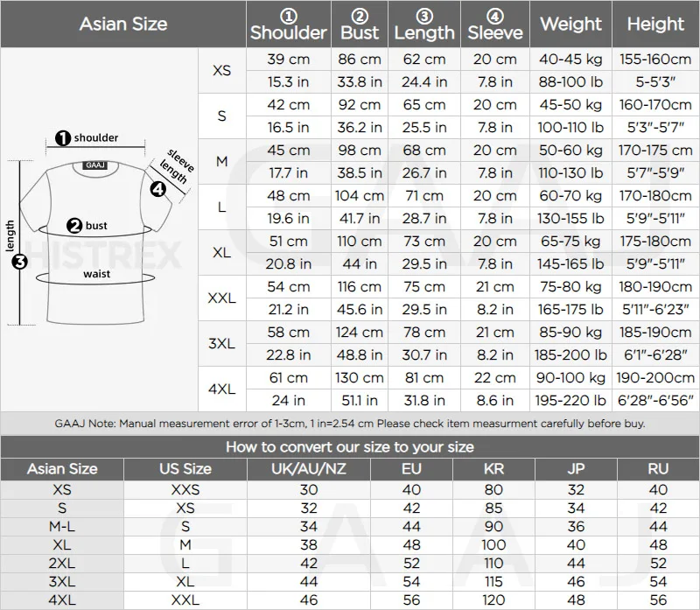The height and width of the screenshot is (610, 700).
Task: Click the circled 1 shoulder marker on diagram
Action: 63,138
